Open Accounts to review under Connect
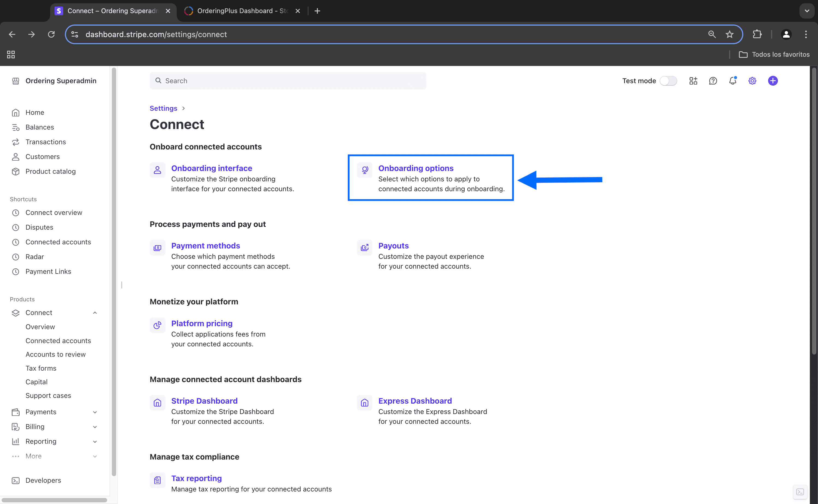The width and height of the screenshot is (818, 504). 56,354
